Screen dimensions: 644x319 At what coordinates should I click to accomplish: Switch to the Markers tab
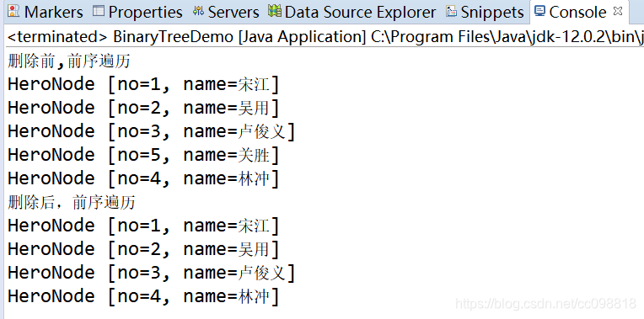[46, 12]
